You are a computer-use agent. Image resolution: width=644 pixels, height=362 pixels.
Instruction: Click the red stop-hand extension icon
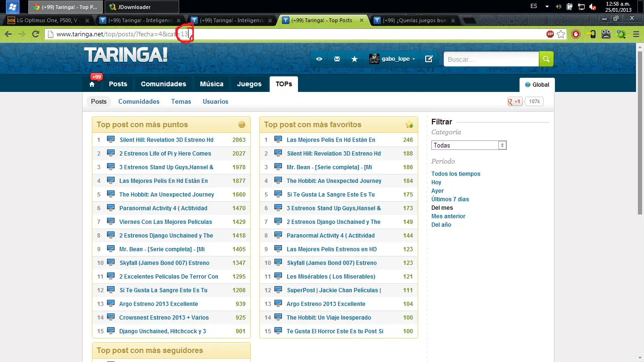click(x=576, y=34)
